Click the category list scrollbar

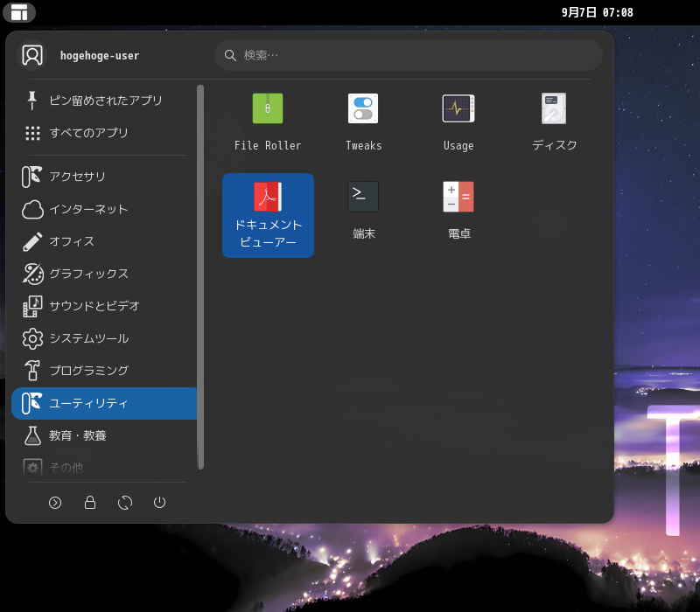pos(201,277)
